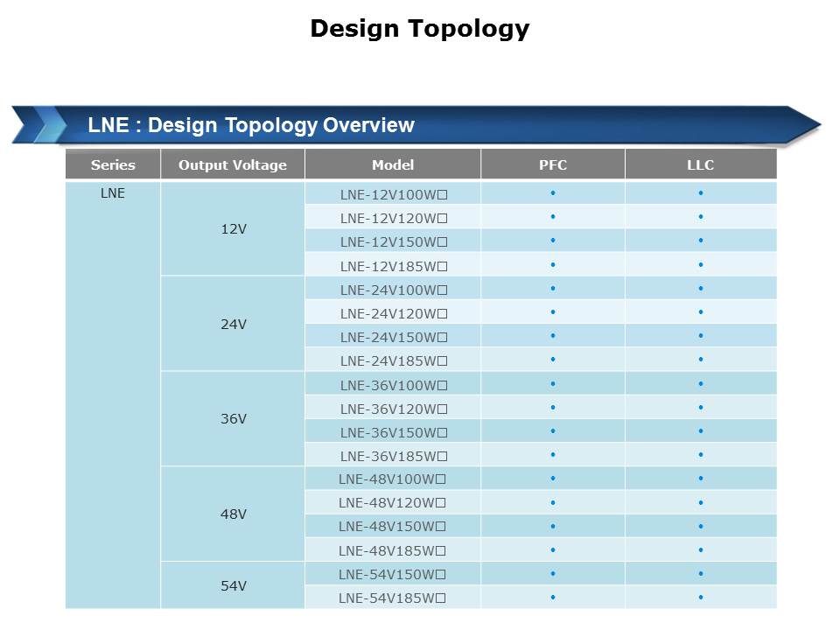Select the 12V output voltage cell
Image resolution: width=840 pixels, height=630 pixels.
[x=233, y=229]
